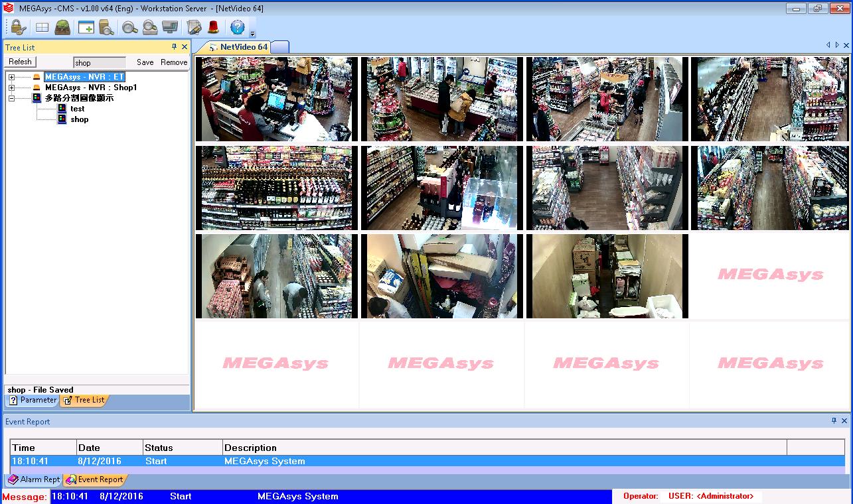Click the box with magnifier search icon
Image resolution: width=853 pixels, height=504 pixels.
coord(106,27)
